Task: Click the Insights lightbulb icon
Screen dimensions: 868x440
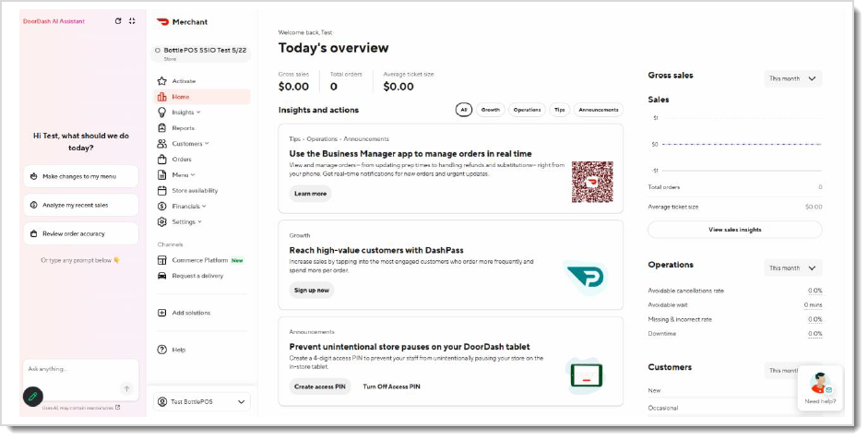Action: 161,113
